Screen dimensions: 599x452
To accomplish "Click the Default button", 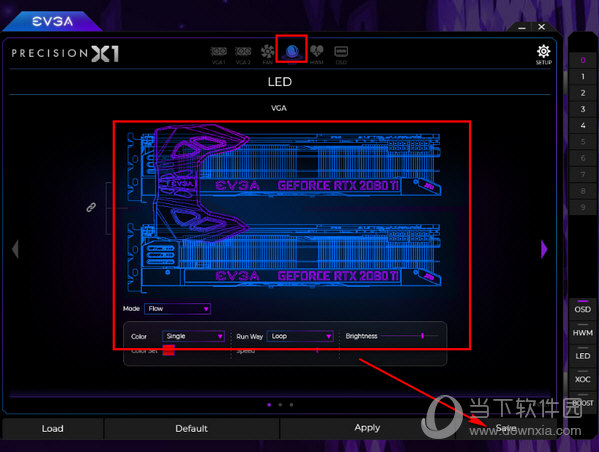I will pos(191,428).
